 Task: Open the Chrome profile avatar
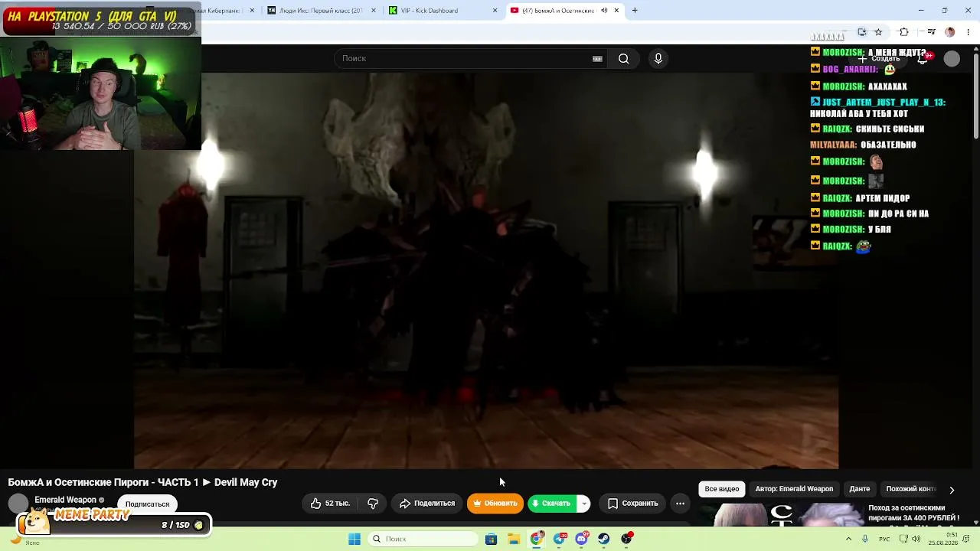click(950, 32)
